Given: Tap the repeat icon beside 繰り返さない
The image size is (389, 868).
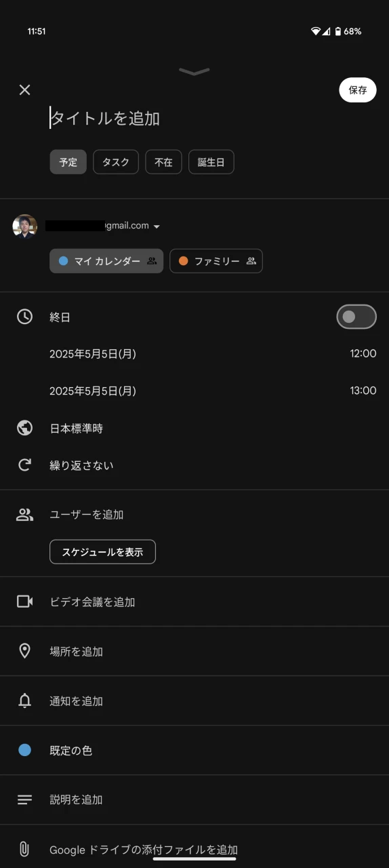Looking at the screenshot, I should (25, 465).
